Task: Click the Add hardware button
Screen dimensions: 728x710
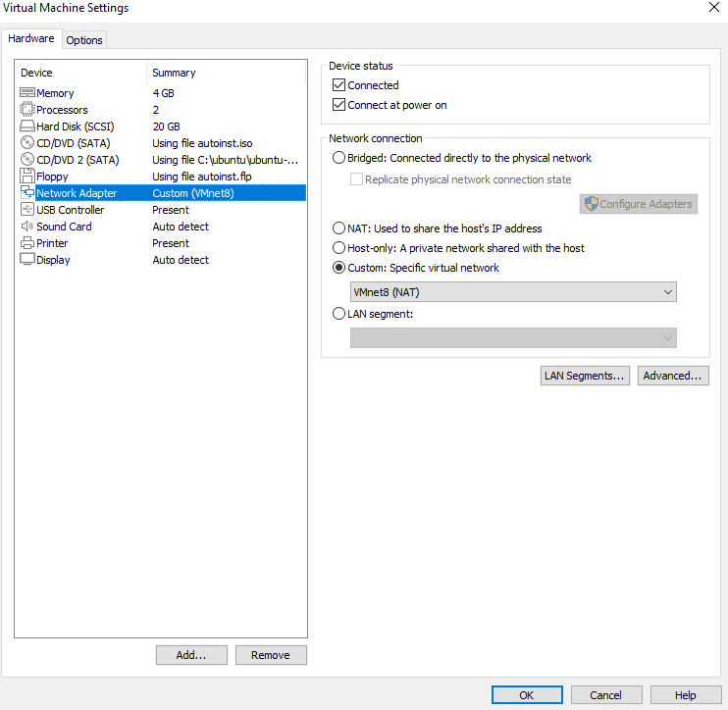Action: click(x=191, y=655)
